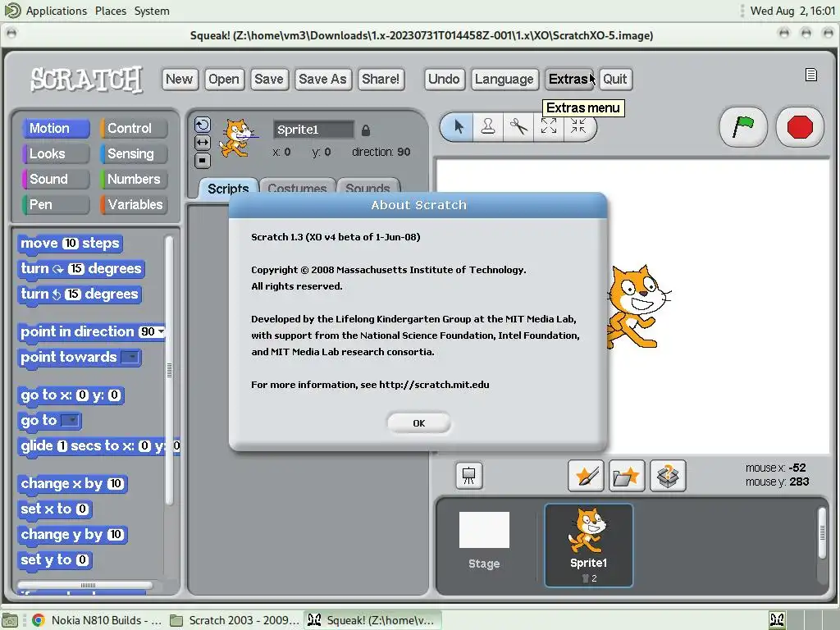
Task: Switch to presentation mode easel icon
Action: (468, 475)
